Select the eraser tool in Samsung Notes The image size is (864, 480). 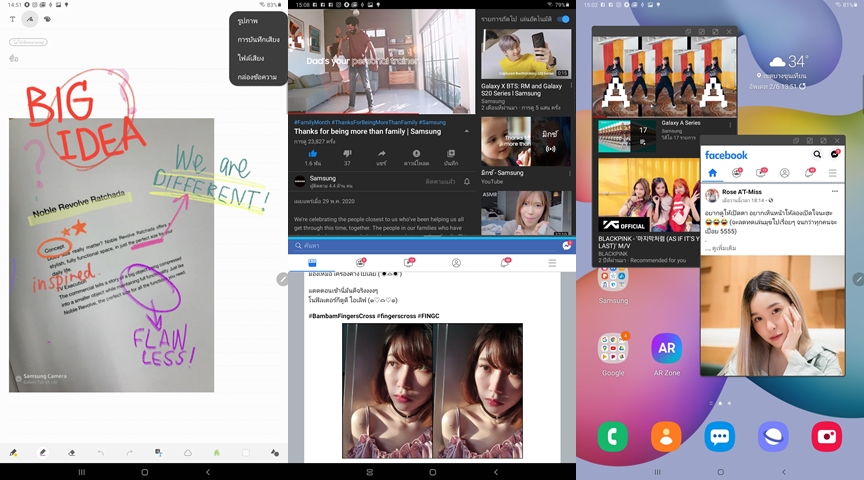(x=71, y=453)
